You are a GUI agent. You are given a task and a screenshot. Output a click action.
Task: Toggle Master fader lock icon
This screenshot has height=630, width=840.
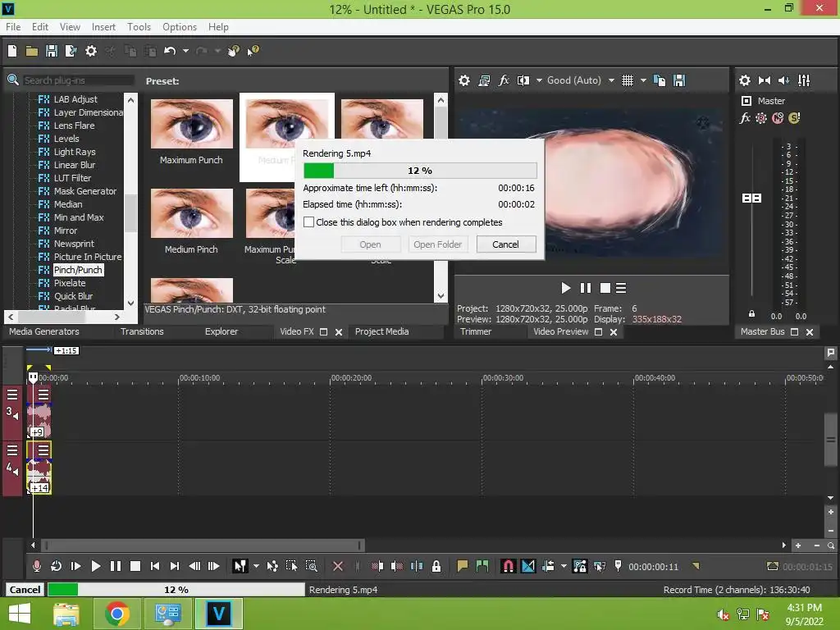pyautogui.click(x=751, y=314)
